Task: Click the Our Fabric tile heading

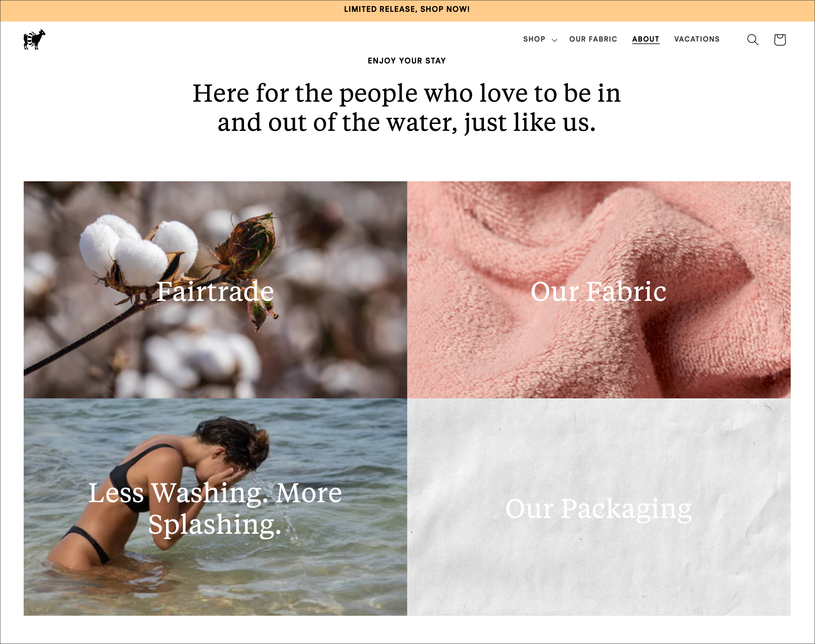Action: (x=598, y=291)
